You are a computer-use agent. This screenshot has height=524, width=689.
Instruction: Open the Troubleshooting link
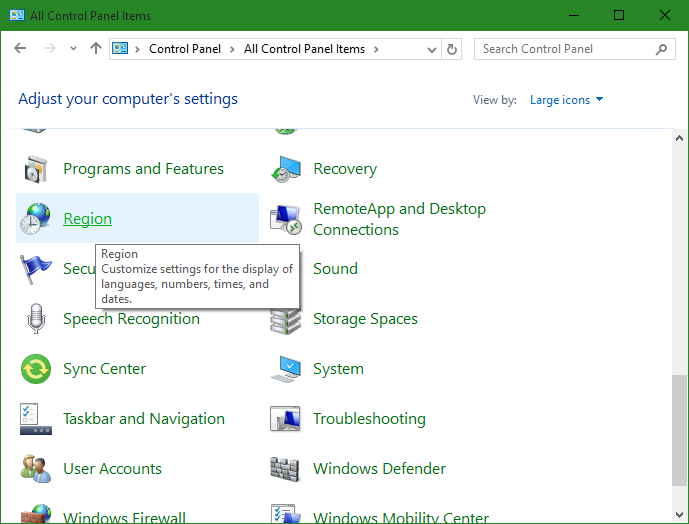369,419
